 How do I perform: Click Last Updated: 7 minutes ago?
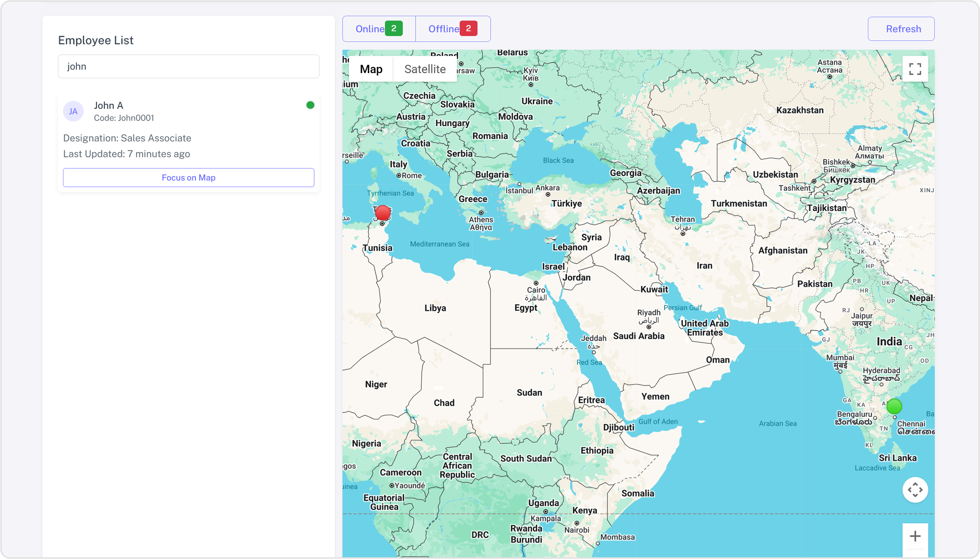(x=126, y=154)
